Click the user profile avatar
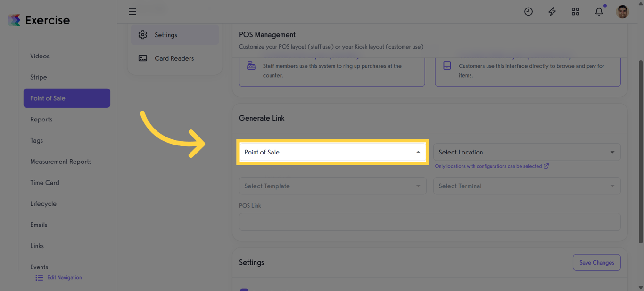 click(622, 12)
